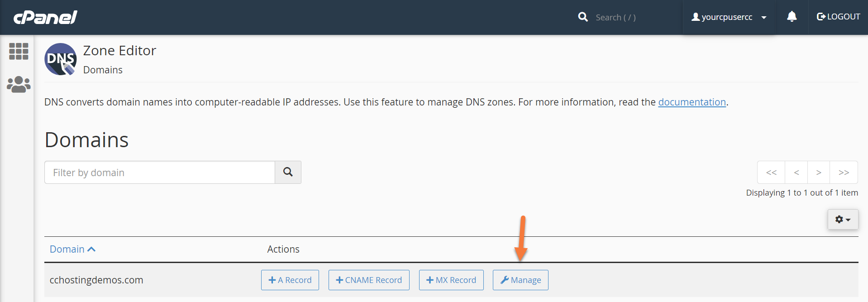The image size is (868, 302).
Task: Click the magnifier icon in top search
Action: click(583, 17)
